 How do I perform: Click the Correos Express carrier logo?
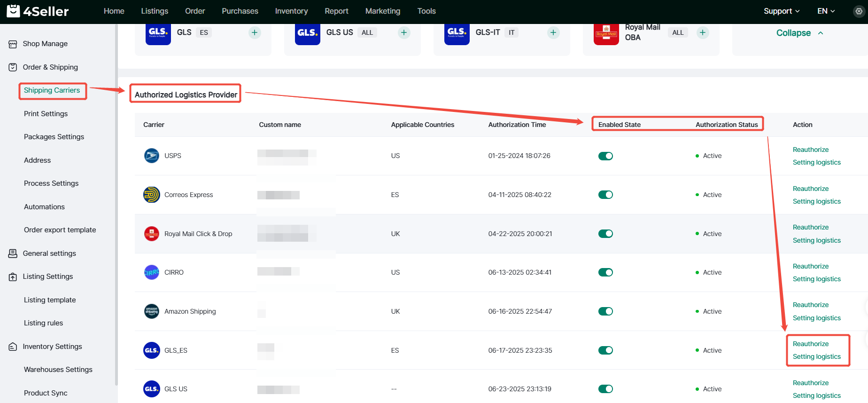[152, 195]
